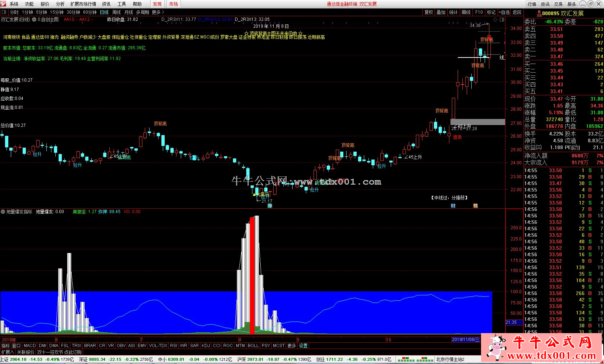Screen dimensions: 604x364
Task: Add stock with +自选 button
Action: pos(504,12)
